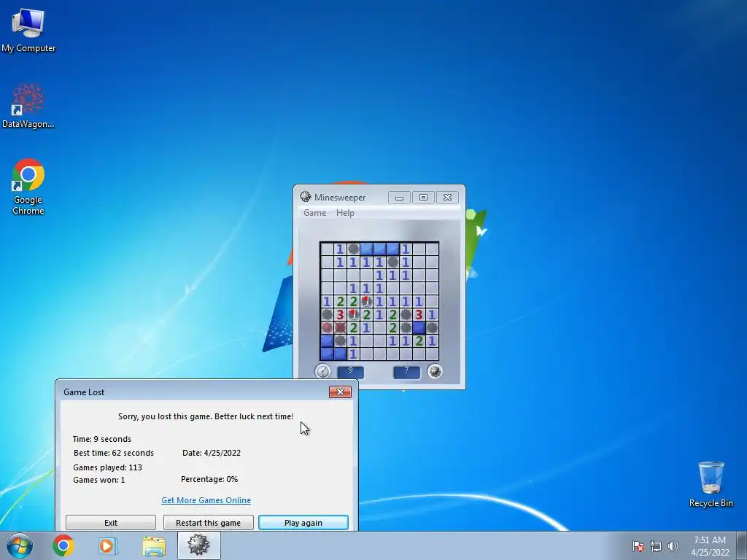This screenshot has width=747, height=560.
Task: Open the DataWagon desktop shortcut
Action: pos(28,106)
